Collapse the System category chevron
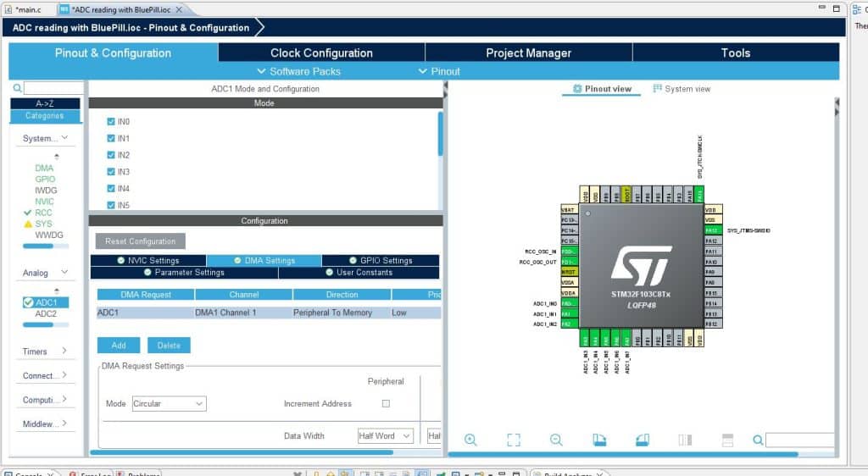868x476 pixels. (x=64, y=138)
